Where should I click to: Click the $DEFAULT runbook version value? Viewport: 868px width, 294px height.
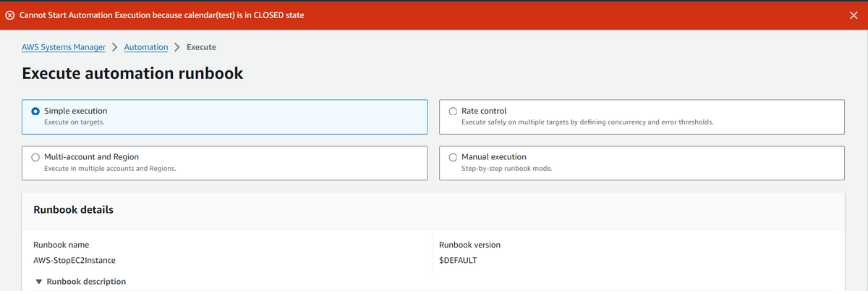coord(458,261)
